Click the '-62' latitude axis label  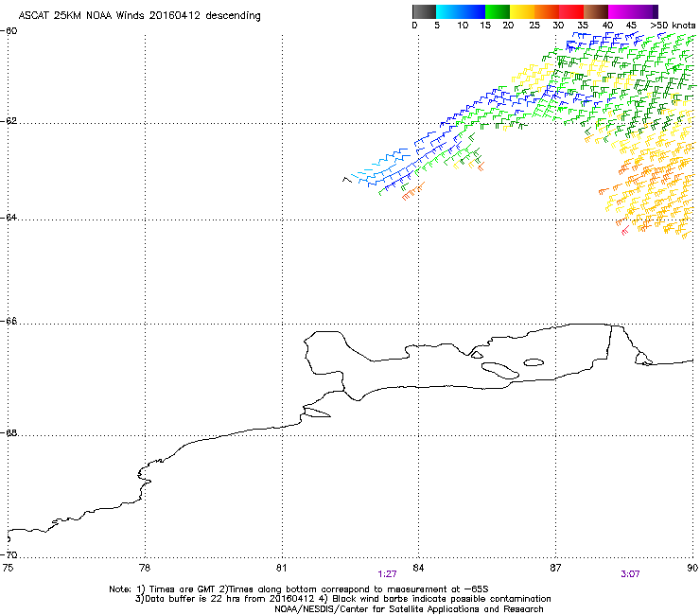pyautogui.click(x=9, y=121)
